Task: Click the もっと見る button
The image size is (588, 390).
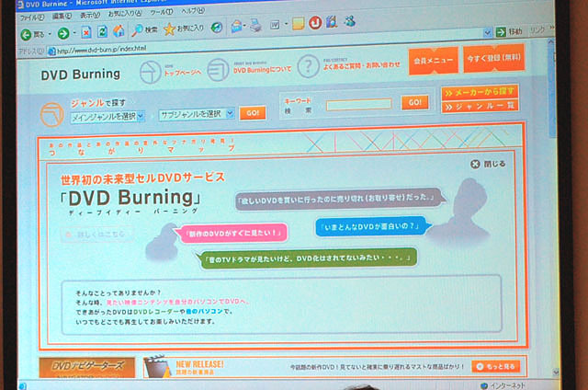Action: tap(494, 366)
